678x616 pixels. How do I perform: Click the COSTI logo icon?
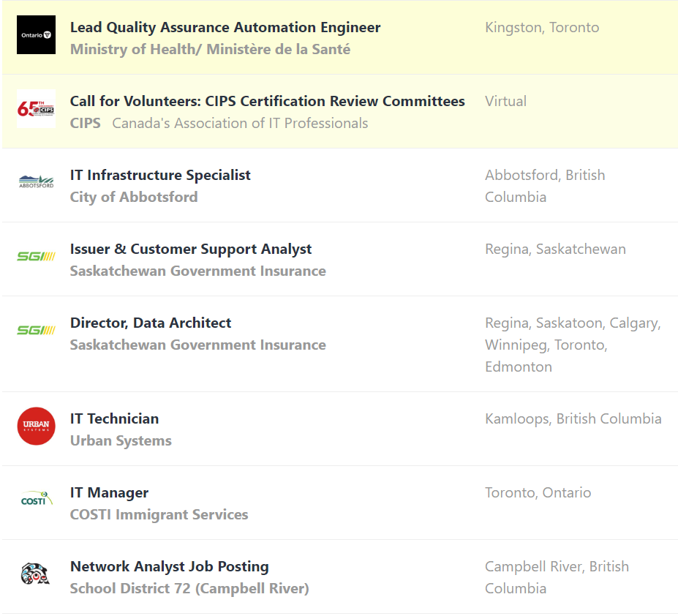pos(36,500)
